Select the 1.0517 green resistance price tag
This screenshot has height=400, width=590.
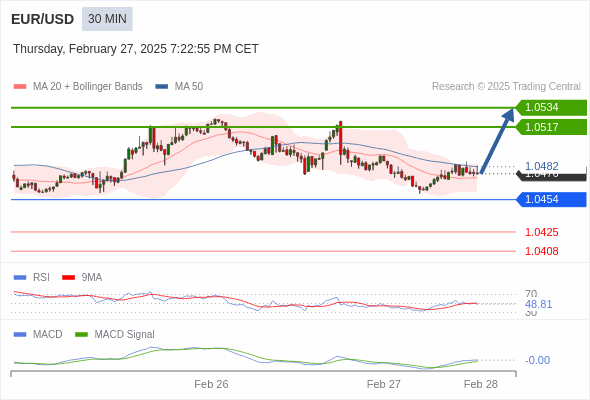pos(551,127)
